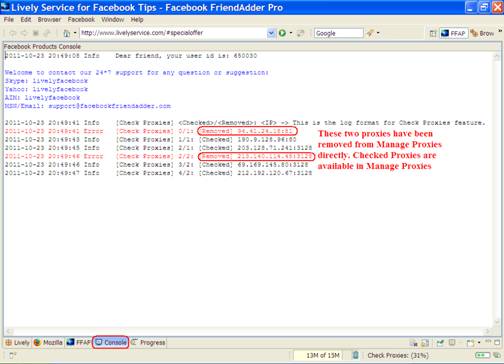Click the first console toolbar icon
This screenshot has height=364, width=504.
click(413, 343)
